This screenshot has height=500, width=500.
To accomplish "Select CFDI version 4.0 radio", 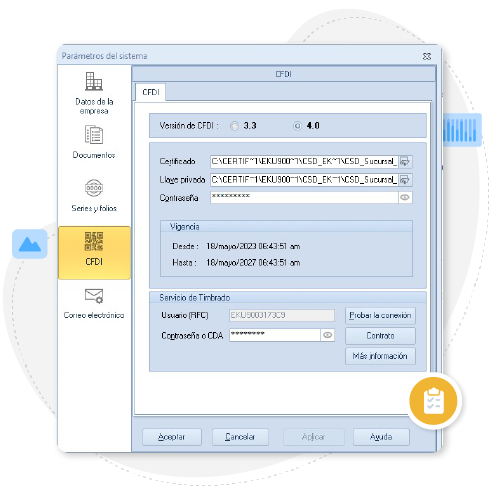I will click(297, 126).
